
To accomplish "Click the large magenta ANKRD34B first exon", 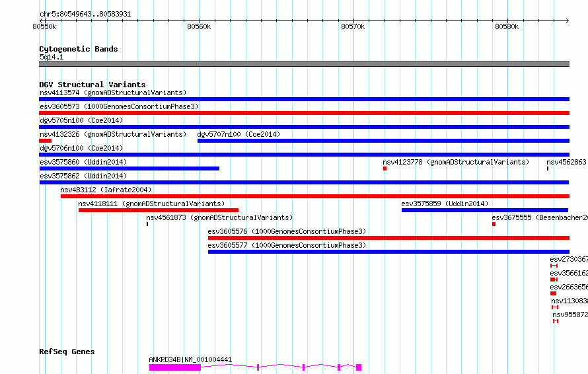I will tap(175, 367).
